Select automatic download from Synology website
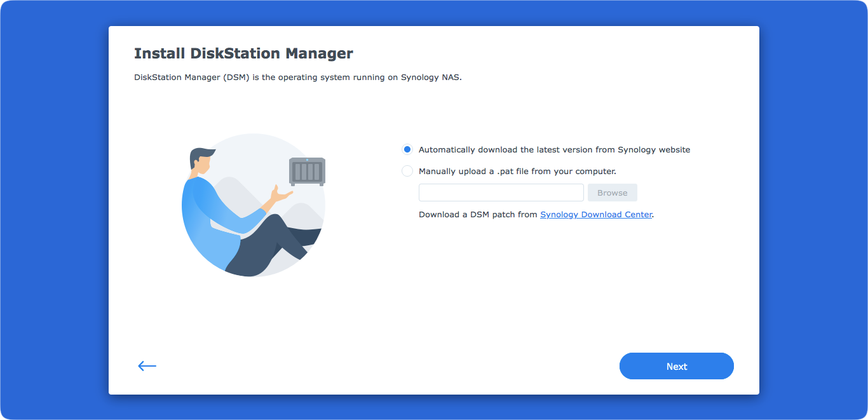 pyautogui.click(x=407, y=150)
